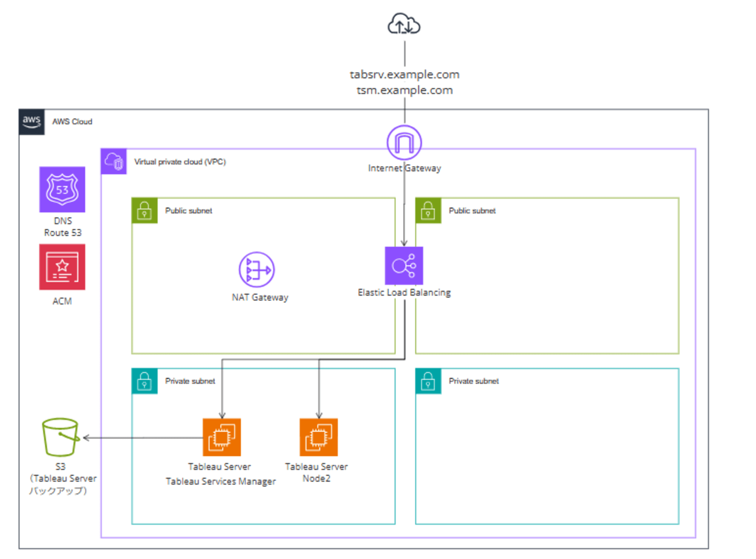This screenshot has height=559, width=756.
Task: Click the right Private subnet label
Action: pyautogui.click(x=474, y=381)
